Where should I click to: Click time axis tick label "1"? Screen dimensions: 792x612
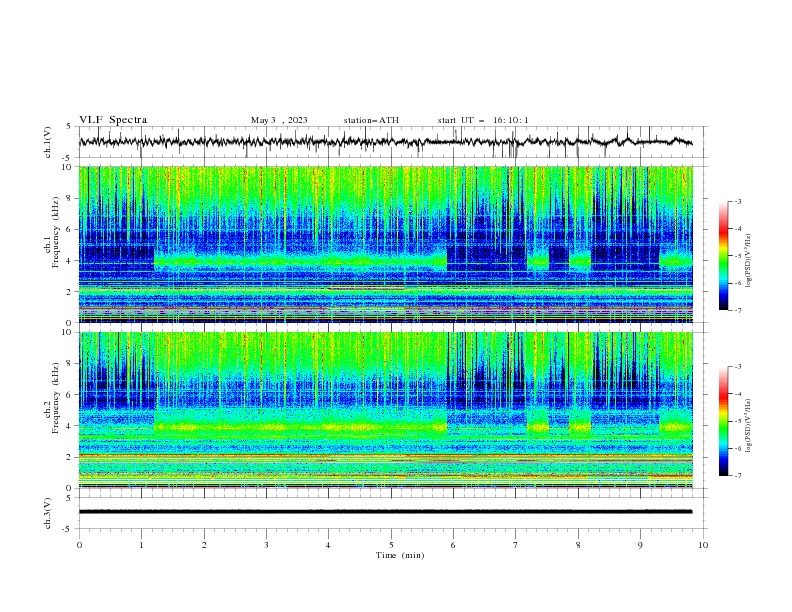(x=141, y=545)
